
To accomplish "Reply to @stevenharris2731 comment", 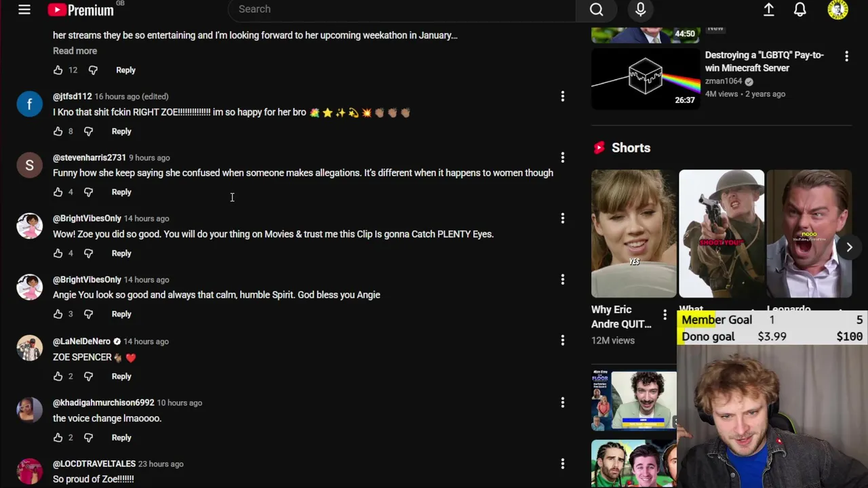I will [x=121, y=192].
